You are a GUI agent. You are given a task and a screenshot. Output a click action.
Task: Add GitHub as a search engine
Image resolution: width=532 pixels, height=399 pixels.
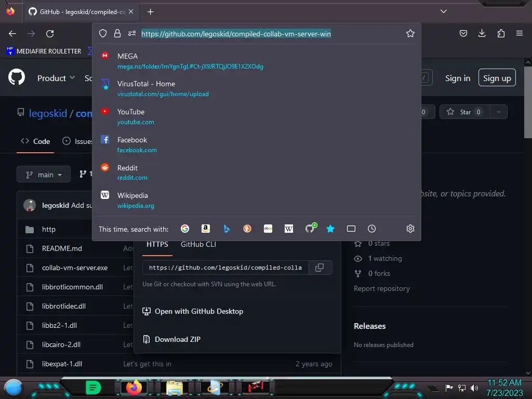311,228
